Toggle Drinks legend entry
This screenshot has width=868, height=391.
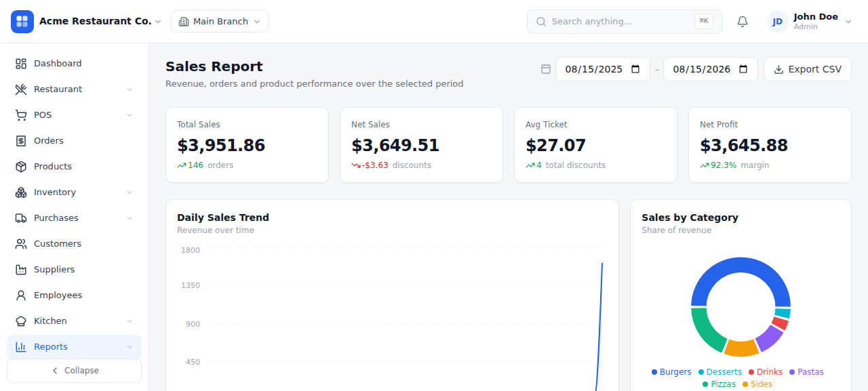pyautogui.click(x=766, y=372)
